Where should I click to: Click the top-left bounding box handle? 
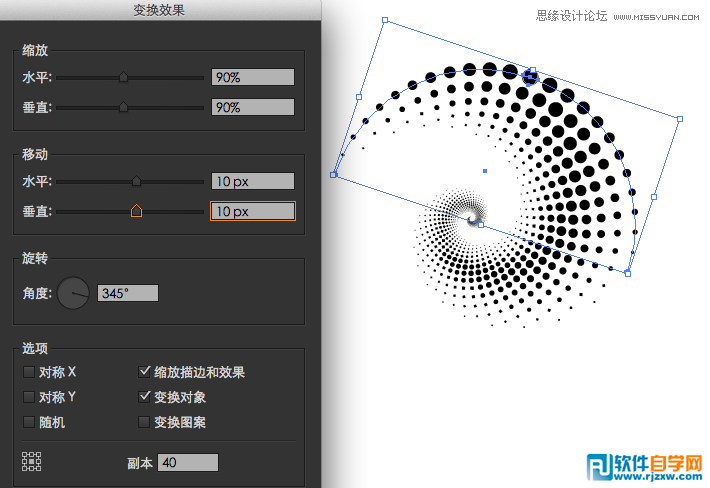tap(385, 20)
